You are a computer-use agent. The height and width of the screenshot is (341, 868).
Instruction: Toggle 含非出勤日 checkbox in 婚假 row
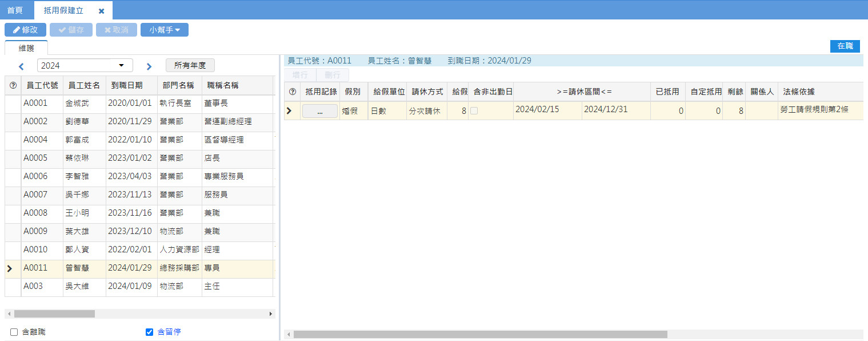[474, 111]
